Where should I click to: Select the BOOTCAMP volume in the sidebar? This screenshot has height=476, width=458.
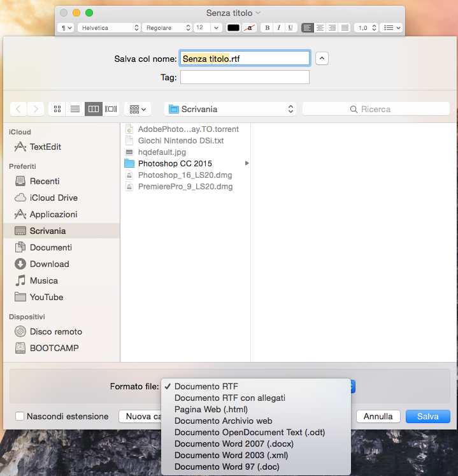[x=62, y=348]
